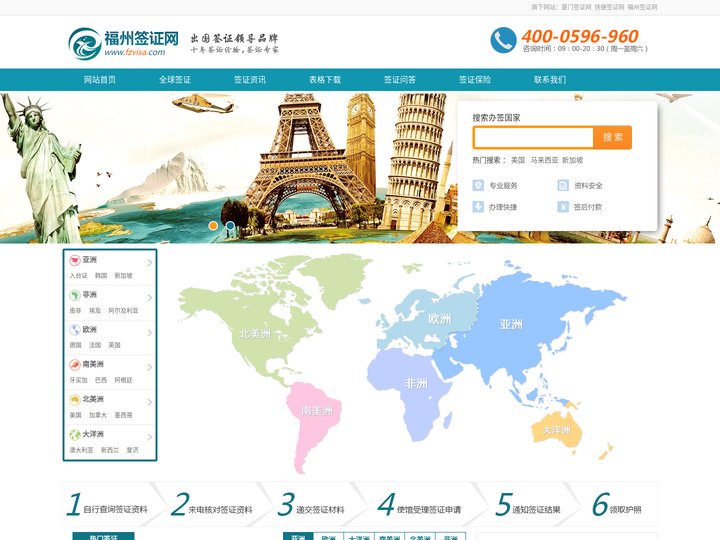
Task: Click the 南美洲 continent icon in sidebar
Action: 75,365
